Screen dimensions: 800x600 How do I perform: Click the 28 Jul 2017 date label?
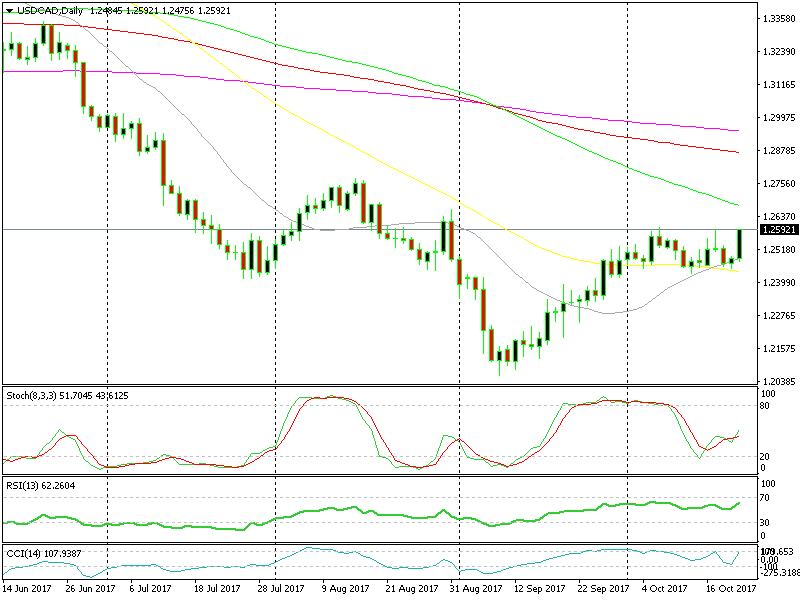[x=281, y=588]
